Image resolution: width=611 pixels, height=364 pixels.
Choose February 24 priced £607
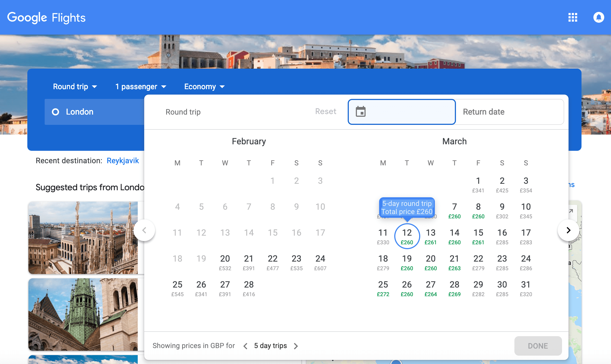(x=320, y=262)
